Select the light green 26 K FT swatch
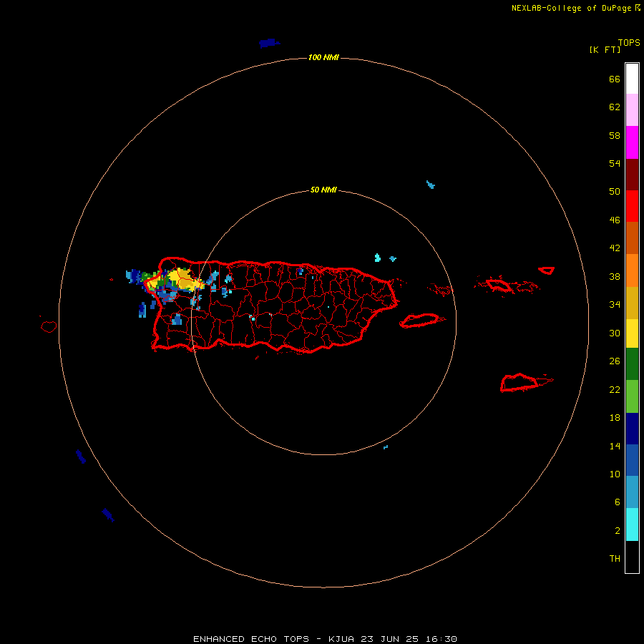Screen dimensions: 644x644 pyautogui.click(x=632, y=396)
